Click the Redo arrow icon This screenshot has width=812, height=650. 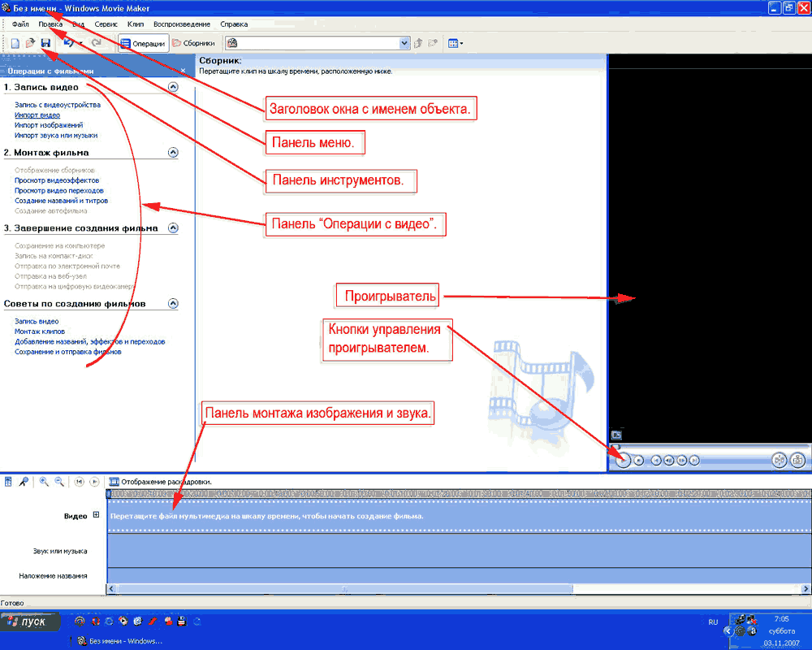(97, 44)
